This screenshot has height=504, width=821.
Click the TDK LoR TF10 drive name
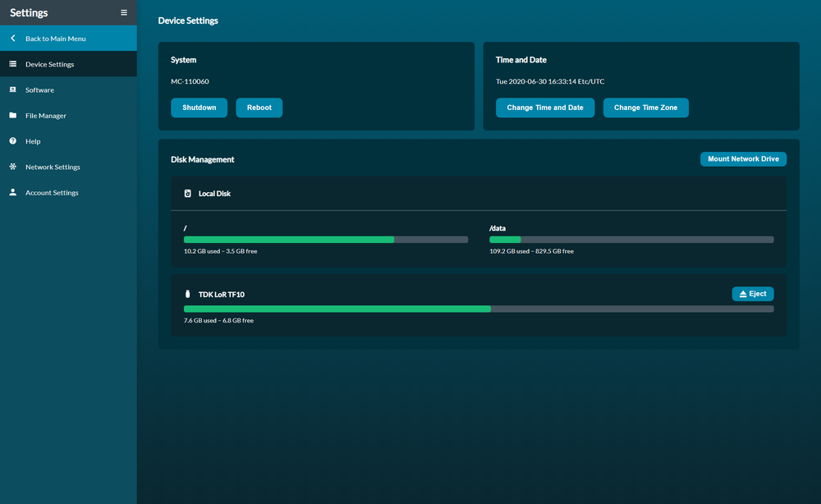[x=222, y=294]
